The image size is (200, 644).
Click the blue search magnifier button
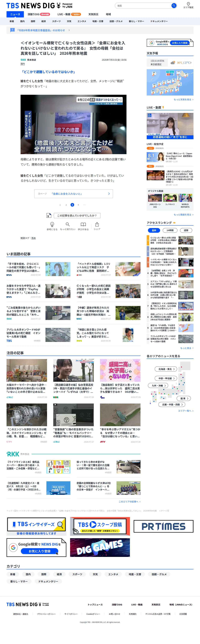pyautogui.click(x=174, y=5)
